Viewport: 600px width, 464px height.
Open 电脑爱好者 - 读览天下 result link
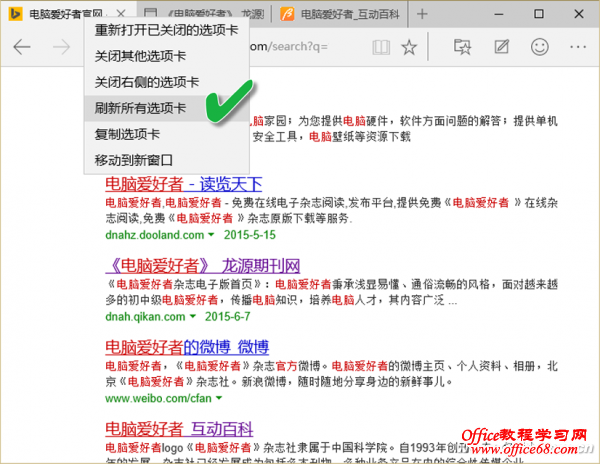coord(184,184)
